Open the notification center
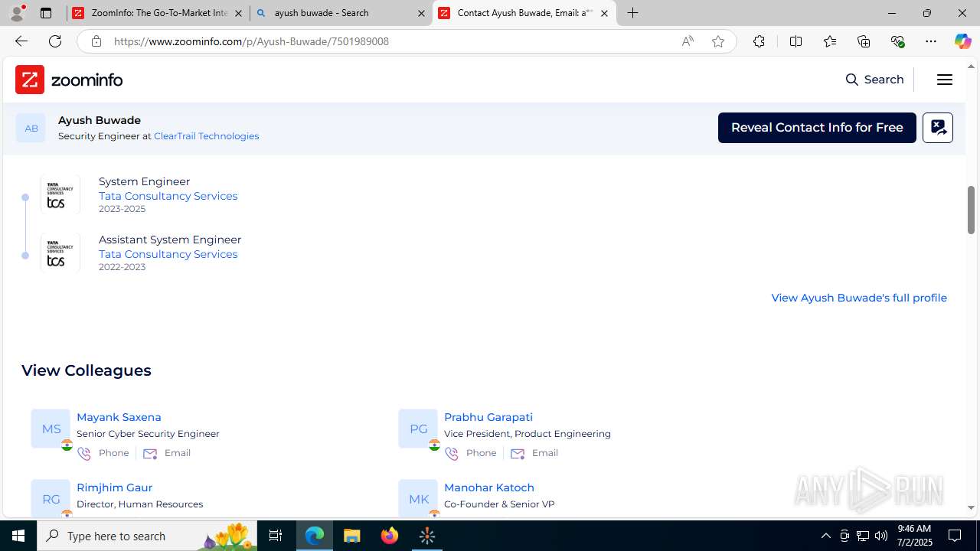The width and height of the screenshot is (980, 551). pos(955,536)
